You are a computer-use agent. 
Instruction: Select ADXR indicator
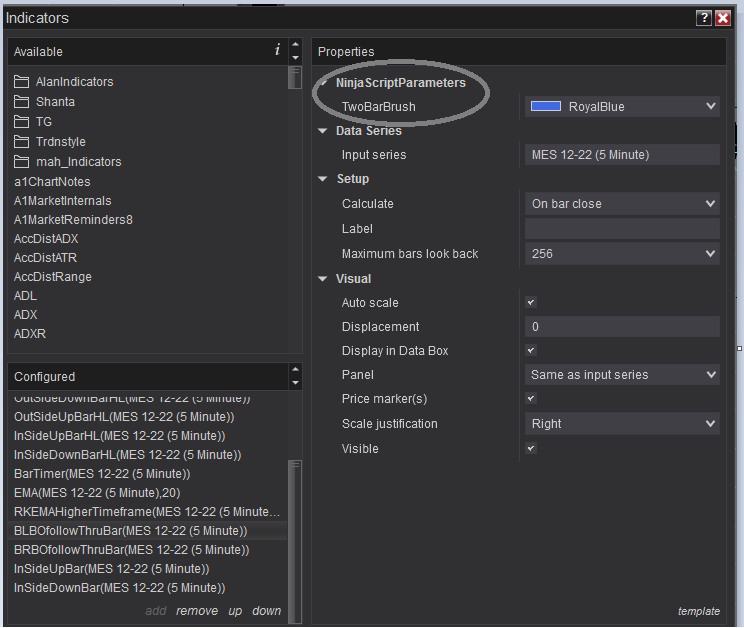tap(30, 333)
